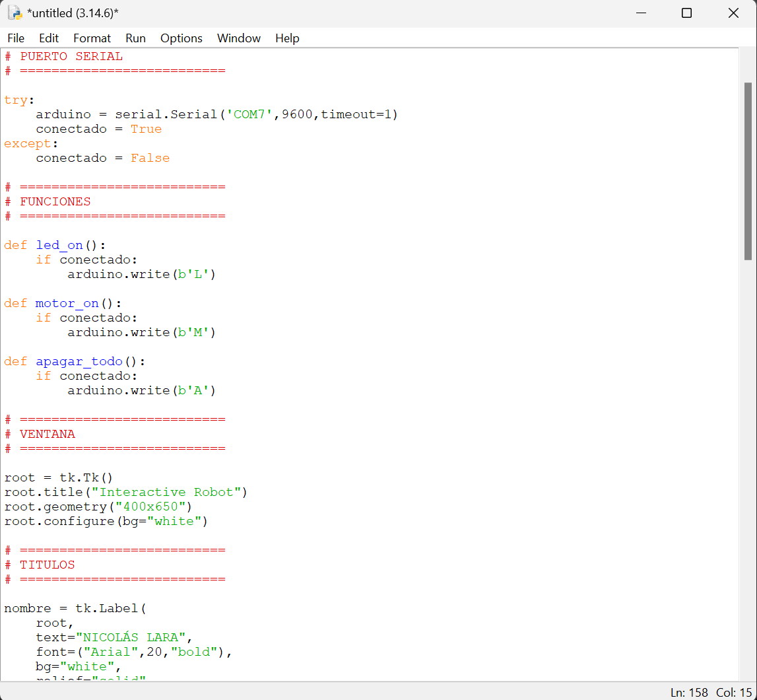Open the Help menu
The image size is (757, 700).
(287, 38)
